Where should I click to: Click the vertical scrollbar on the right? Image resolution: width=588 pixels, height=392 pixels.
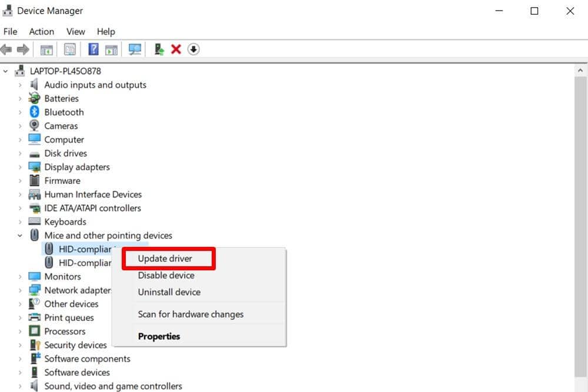click(580, 223)
